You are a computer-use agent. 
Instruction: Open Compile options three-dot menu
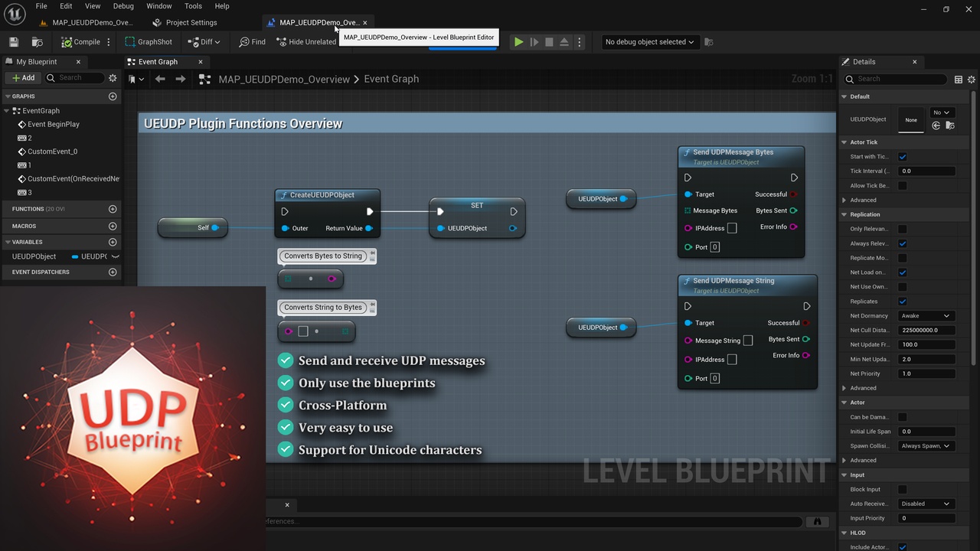click(x=109, y=42)
